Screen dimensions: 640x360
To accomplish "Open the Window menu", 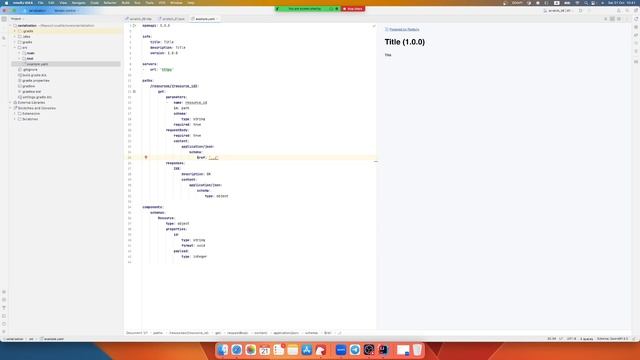I will pyautogui.click(x=176, y=2).
